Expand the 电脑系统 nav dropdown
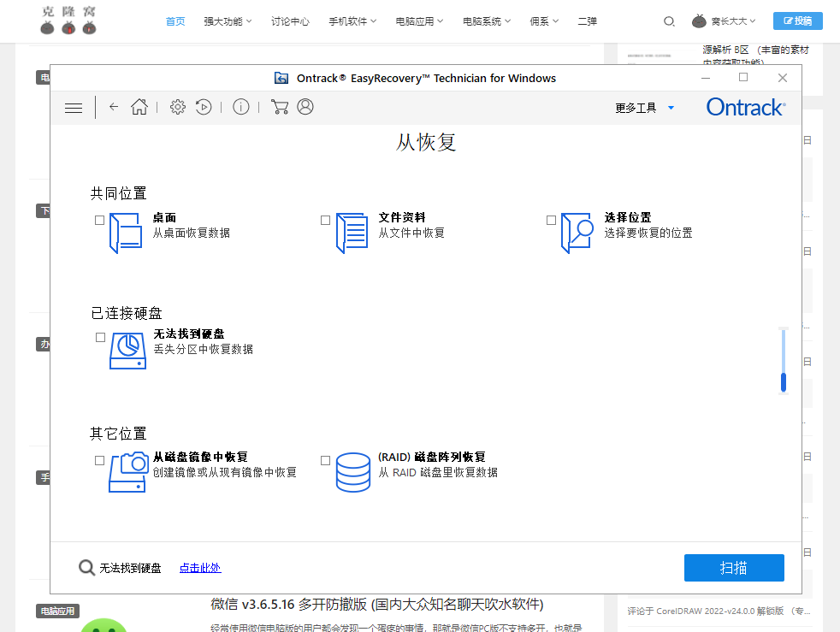This screenshot has width=840, height=632. (x=487, y=21)
